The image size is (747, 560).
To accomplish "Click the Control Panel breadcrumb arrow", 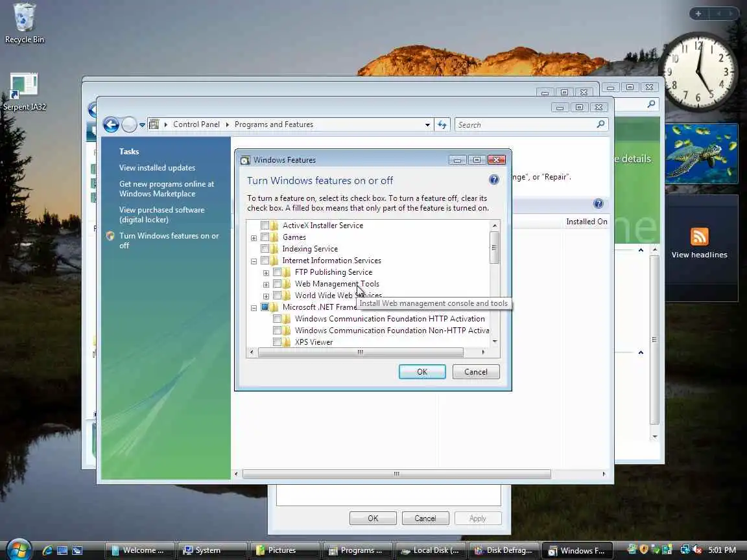I will 227,124.
